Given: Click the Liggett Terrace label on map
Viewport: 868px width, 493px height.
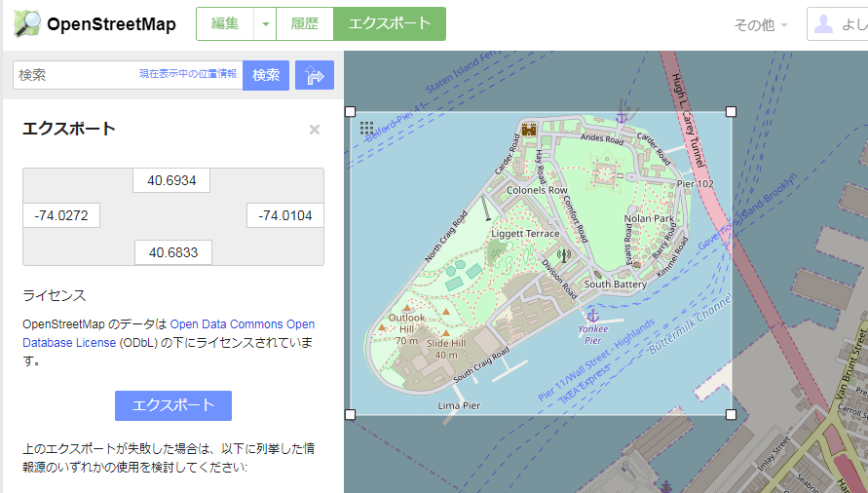Looking at the screenshot, I should tap(525, 234).
